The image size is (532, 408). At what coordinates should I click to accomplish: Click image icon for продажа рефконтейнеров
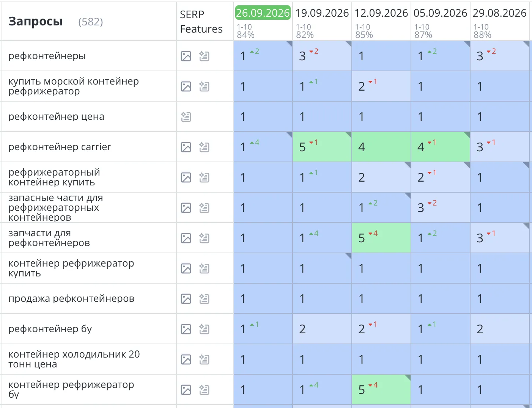coord(186,299)
